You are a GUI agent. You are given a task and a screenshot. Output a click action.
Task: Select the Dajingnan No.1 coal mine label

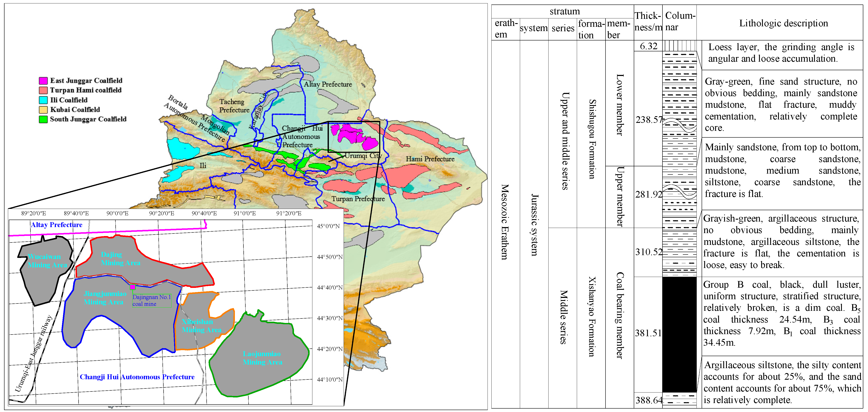click(x=152, y=300)
